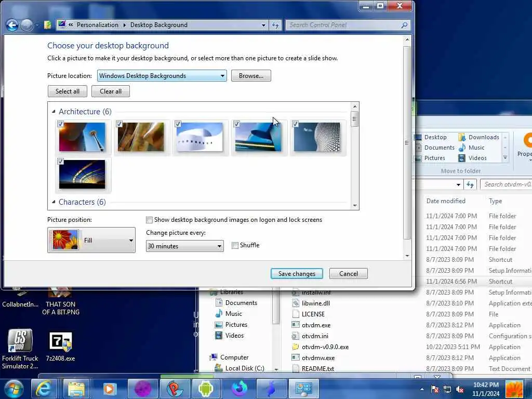Open the address bar history dropdown arrow

(x=263, y=25)
